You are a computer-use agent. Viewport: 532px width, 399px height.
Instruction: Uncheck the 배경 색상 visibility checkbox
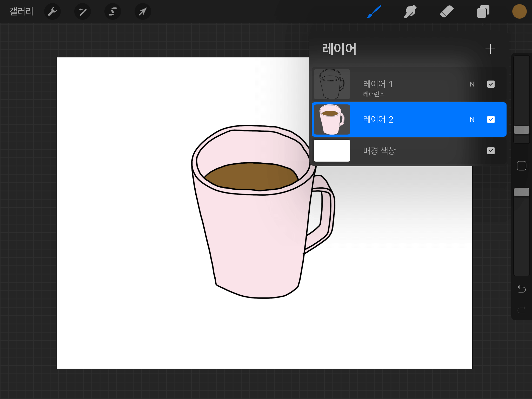[491, 151]
